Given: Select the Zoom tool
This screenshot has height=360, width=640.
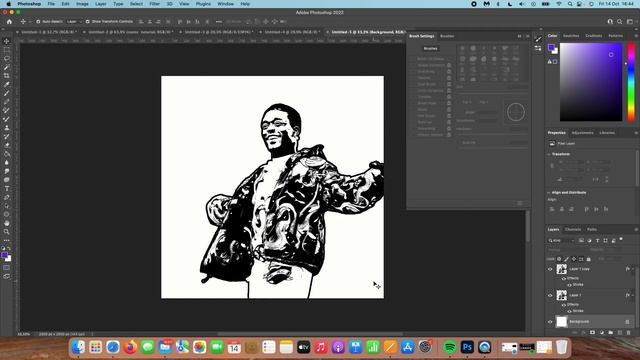Looking at the screenshot, I should (x=7, y=232).
